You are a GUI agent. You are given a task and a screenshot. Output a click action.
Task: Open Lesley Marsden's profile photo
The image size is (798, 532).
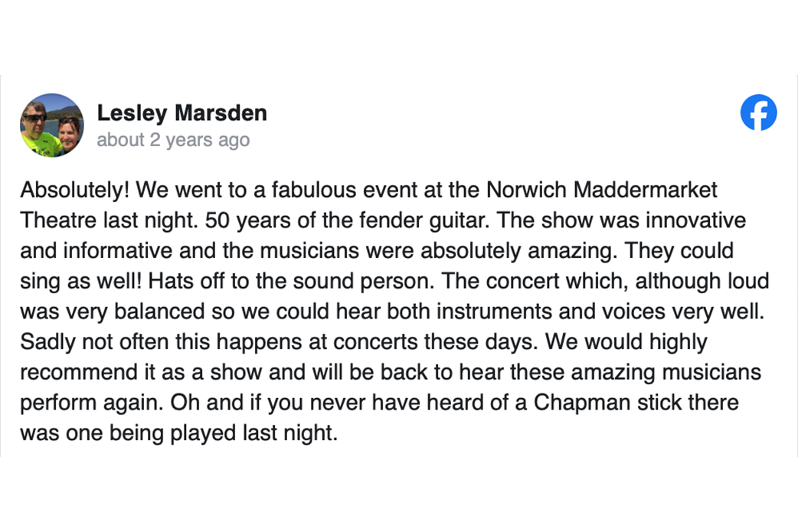coord(52,125)
